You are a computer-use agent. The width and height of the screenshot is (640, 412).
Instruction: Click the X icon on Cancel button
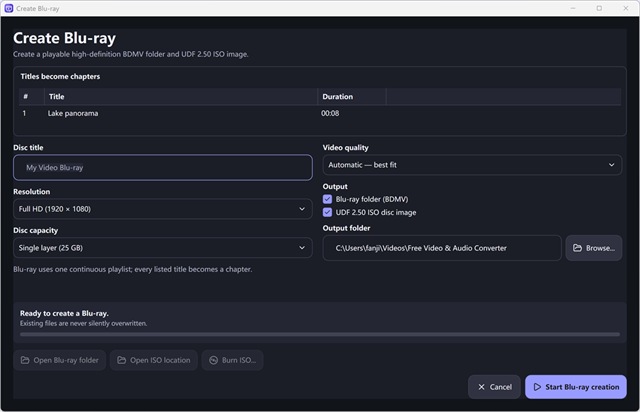(481, 387)
